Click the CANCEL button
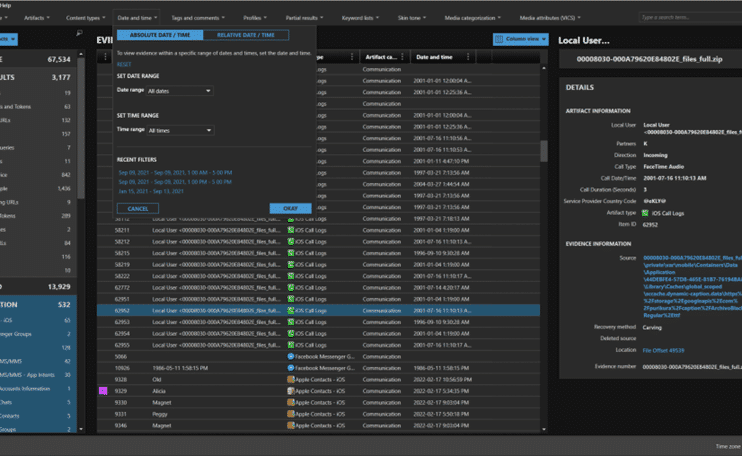742x456 pixels. pyautogui.click(x=138, y=209)
